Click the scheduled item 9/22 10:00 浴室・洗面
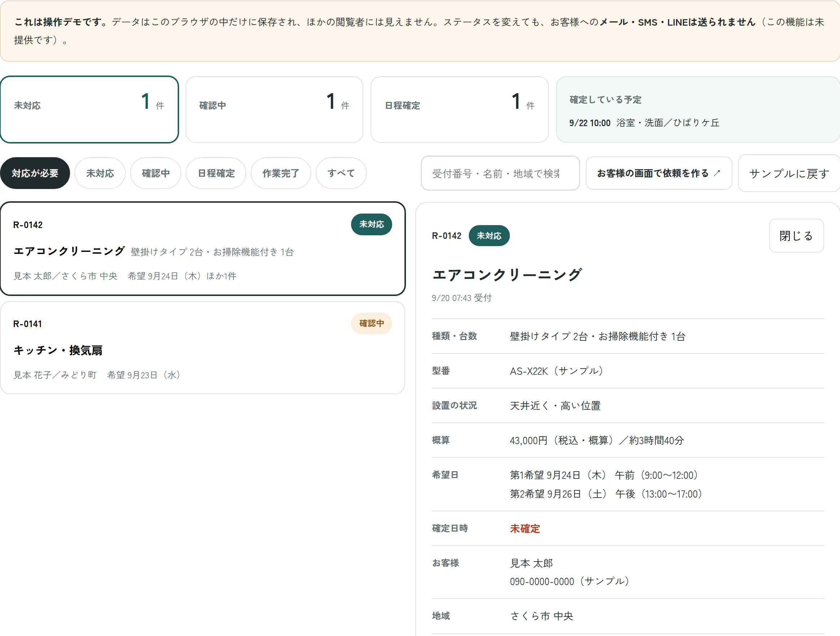 (644, 123)
